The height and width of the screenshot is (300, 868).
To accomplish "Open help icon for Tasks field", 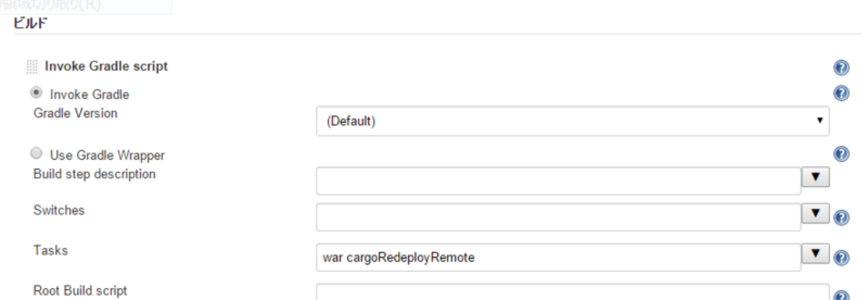I will (x=841, y=257).
